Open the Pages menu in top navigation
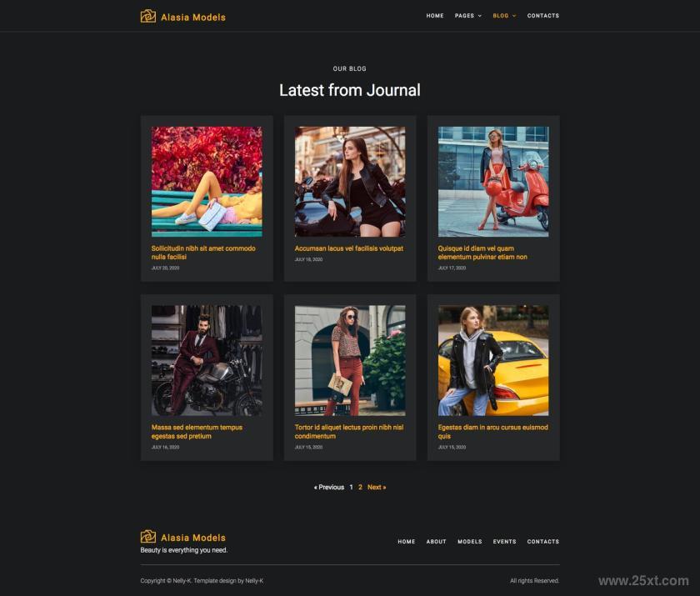Viewport: 700px width, 596px height. point(464,16)
